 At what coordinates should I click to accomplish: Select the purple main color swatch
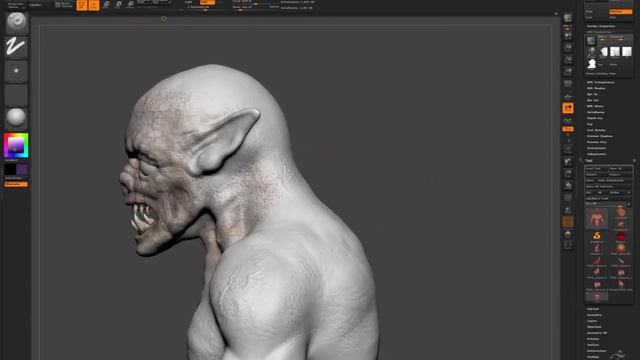(22, 169)
